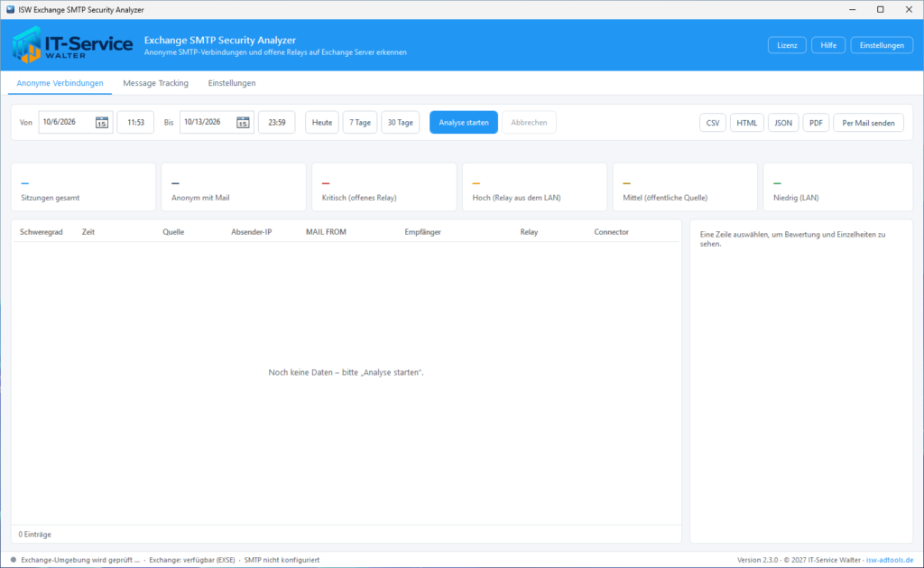Sort by the Schweregrad column header

(42, 232)
